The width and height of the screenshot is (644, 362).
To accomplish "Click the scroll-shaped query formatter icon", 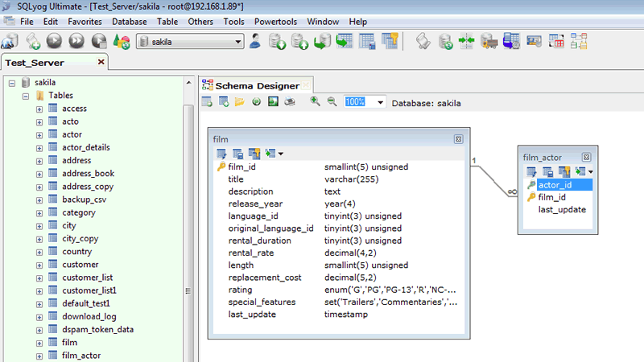I will click(423, 42).
